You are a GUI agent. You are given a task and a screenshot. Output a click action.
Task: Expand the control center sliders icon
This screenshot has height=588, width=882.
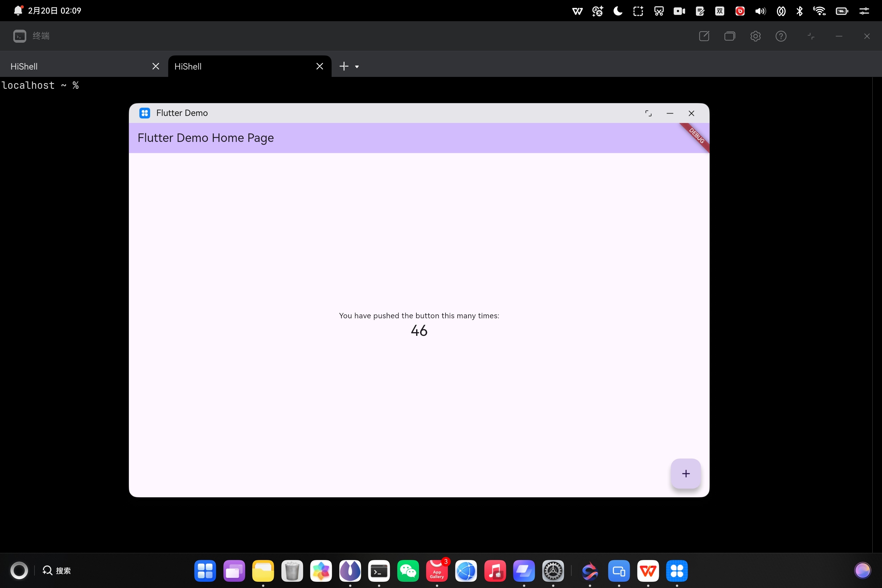tap(864, 11)
